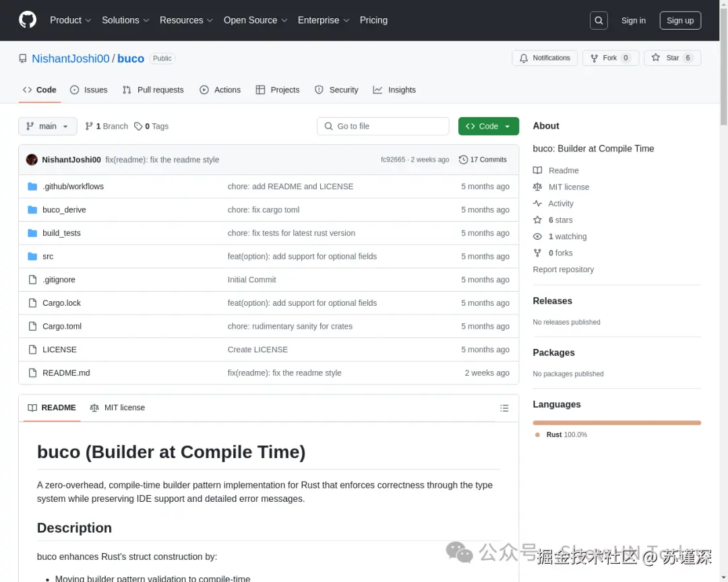Click the Cargo.lock file icon
The image size is (728, 582).
32,302
